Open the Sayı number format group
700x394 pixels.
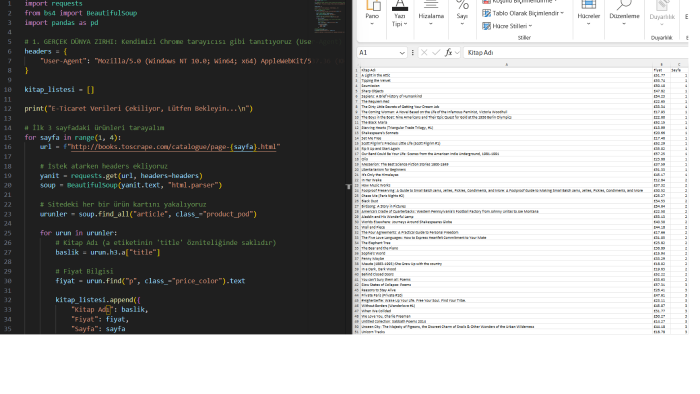[x=462, y=16]
